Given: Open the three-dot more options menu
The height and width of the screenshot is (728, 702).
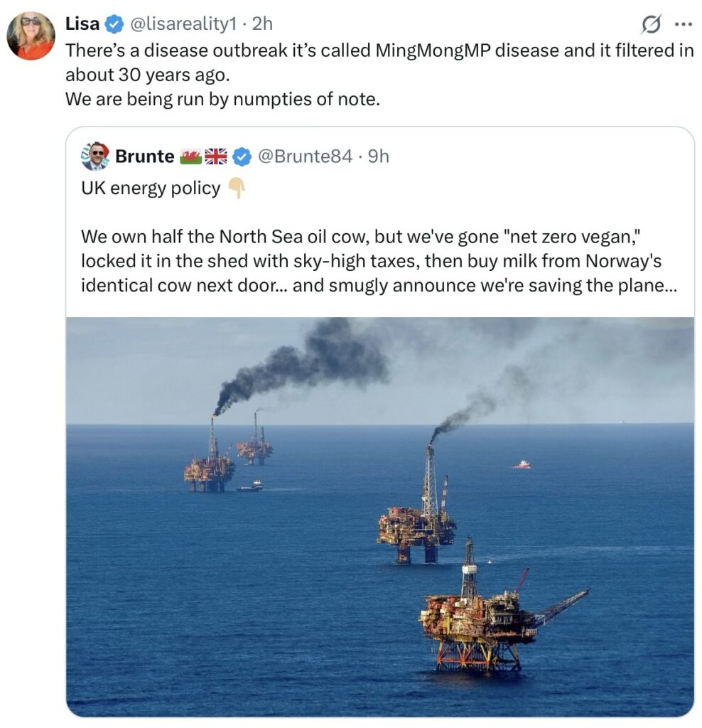Looking at the screenshot, I should (683, 24).
